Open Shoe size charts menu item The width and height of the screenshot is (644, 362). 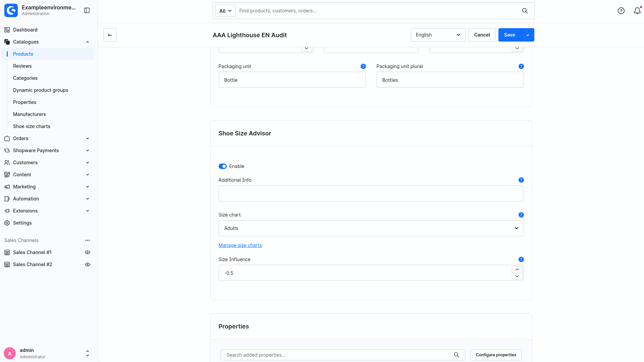click(x=32, y=126)
